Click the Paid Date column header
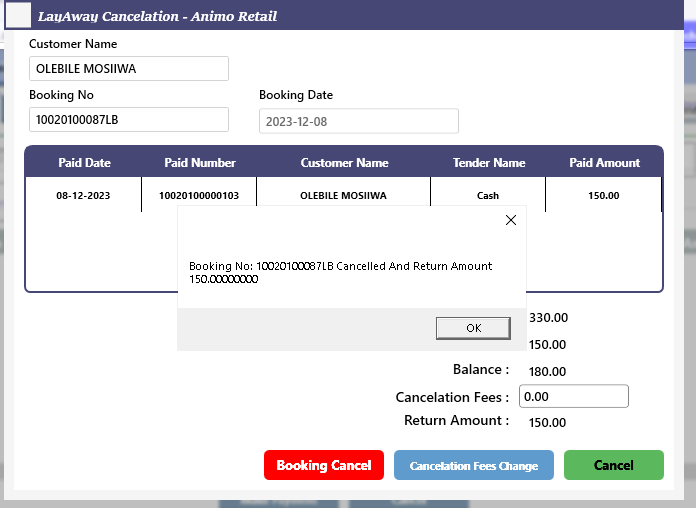The height and width of the screenshot is (508, 696). (x=84, y=163)
